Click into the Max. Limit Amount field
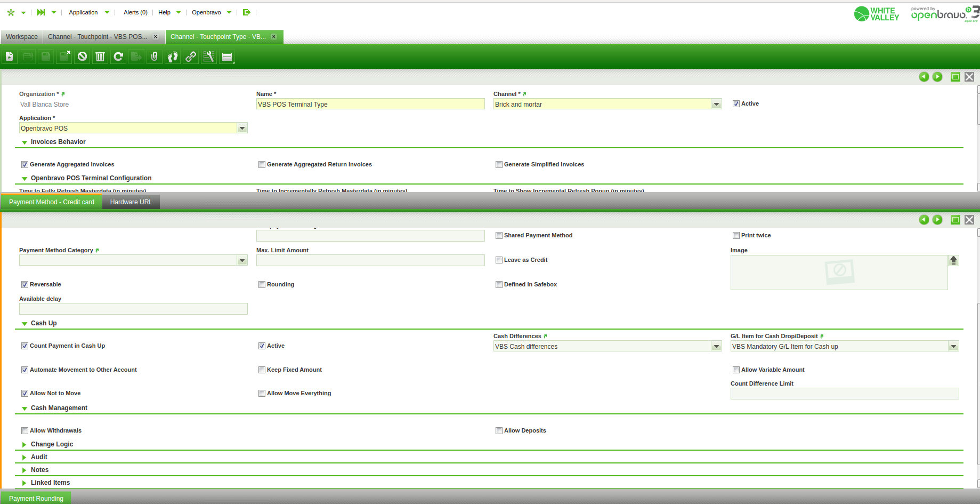 (x=370, y=260)
